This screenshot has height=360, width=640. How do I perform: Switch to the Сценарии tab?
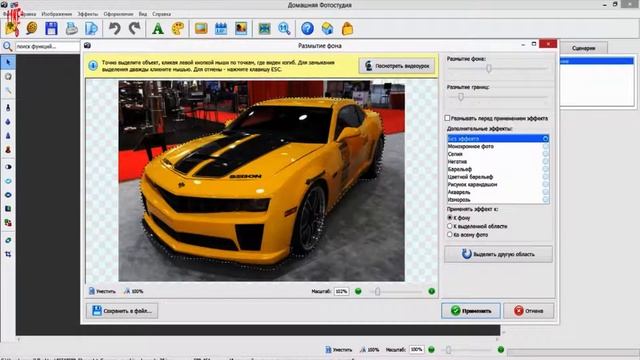(x=583, y=48)
